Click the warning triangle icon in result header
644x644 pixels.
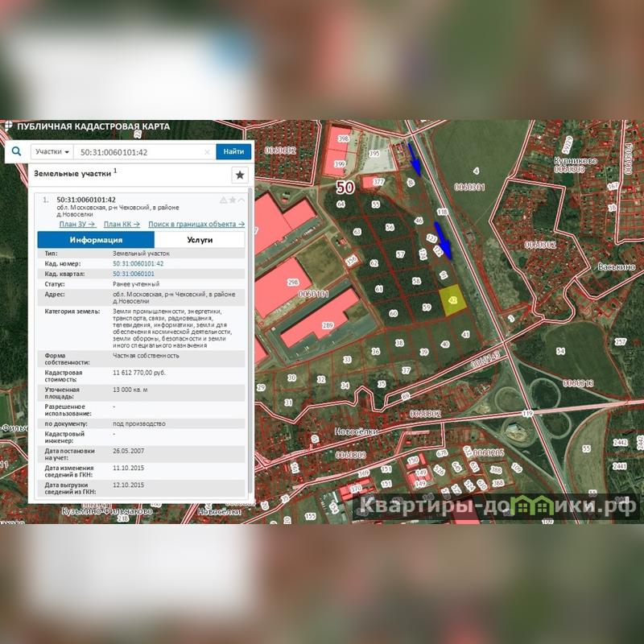[x=223, y=200]
